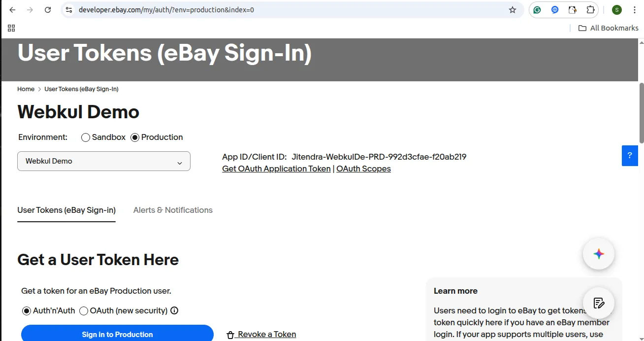The width and height of the screenshot is (644, 341).
Task: Click the info icon beside OAuth option
Action: pyautogui.click(x=174, y=310)
